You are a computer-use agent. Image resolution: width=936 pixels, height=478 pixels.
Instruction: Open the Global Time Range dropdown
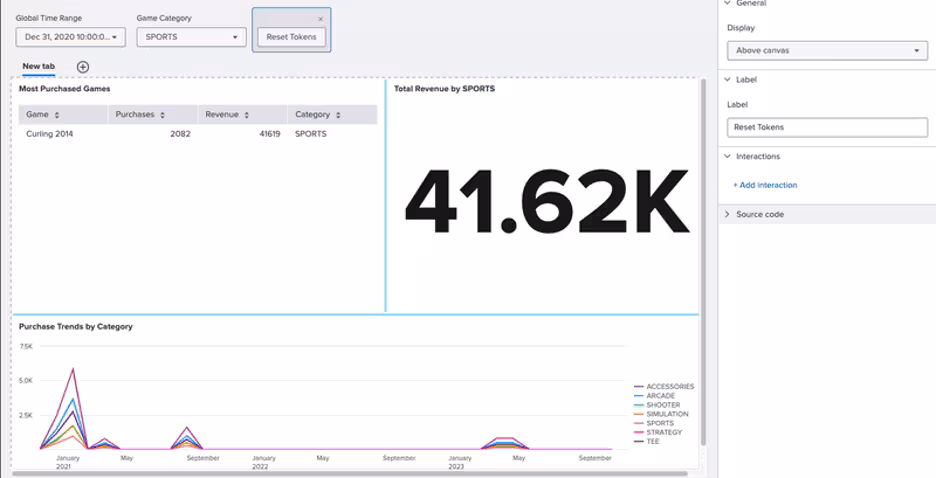[70, 37]
